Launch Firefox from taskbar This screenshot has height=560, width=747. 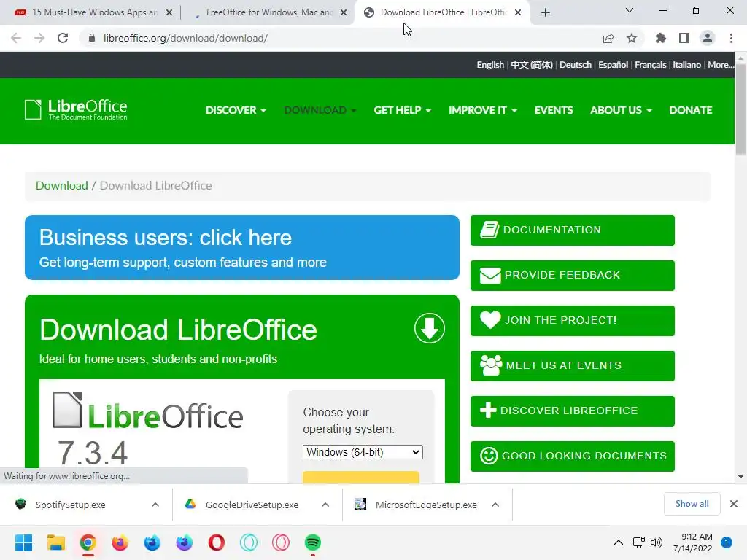point(120,542)
